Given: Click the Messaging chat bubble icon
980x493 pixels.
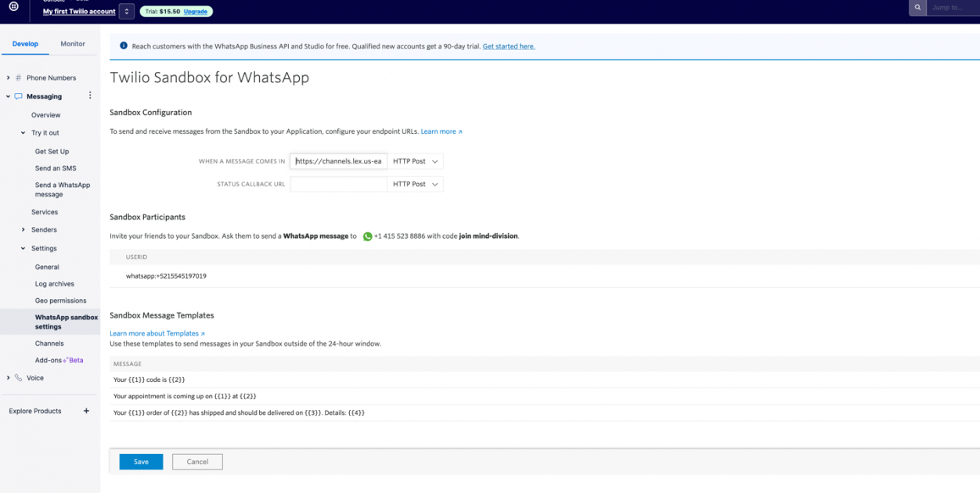Looking at the screenshot, I should point(19,97).
